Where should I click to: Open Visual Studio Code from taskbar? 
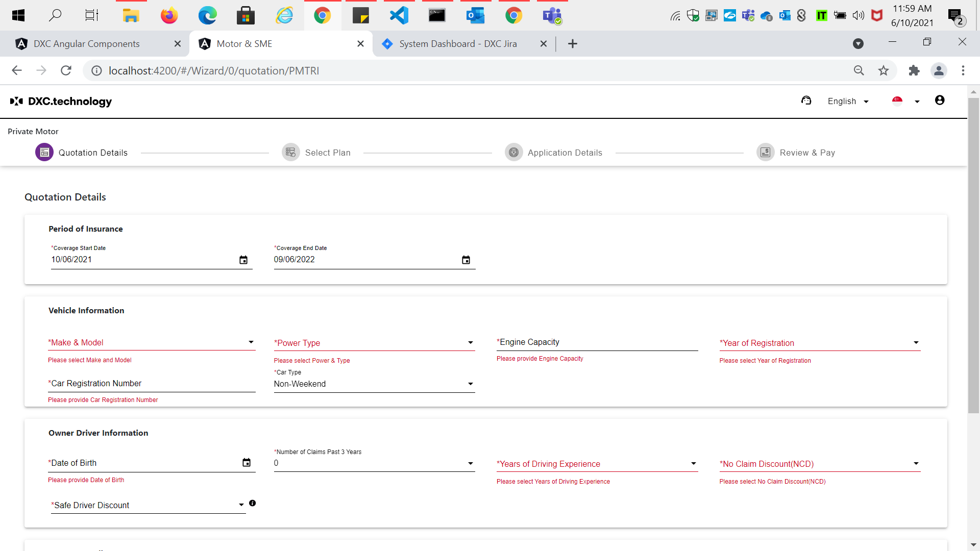399,15
